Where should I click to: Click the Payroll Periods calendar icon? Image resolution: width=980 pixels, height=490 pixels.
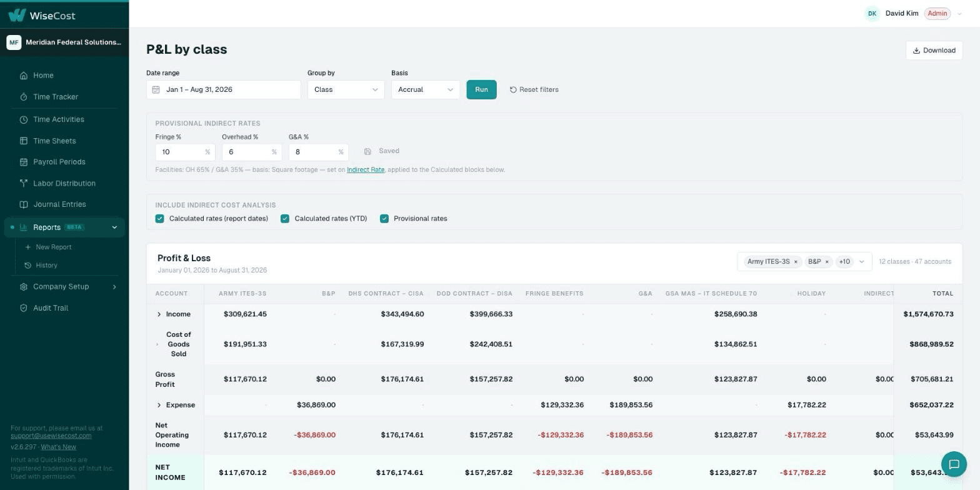coord(24,162)
